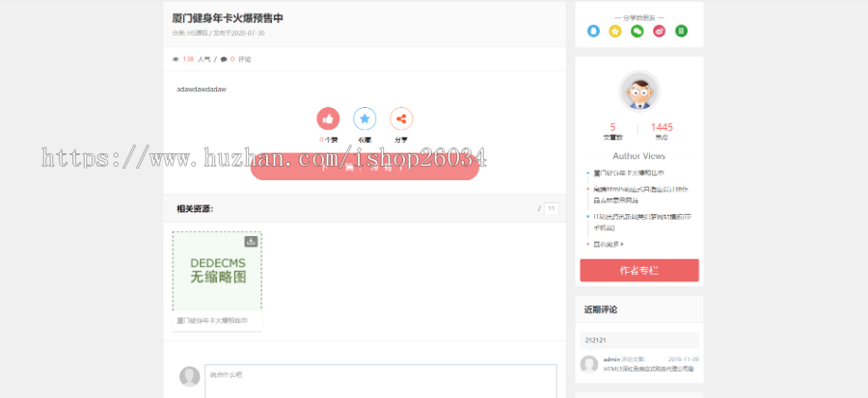The image size is (868, 398).
Task: Click the author avatar in sidebar
Action: click(x=638, y=92)
